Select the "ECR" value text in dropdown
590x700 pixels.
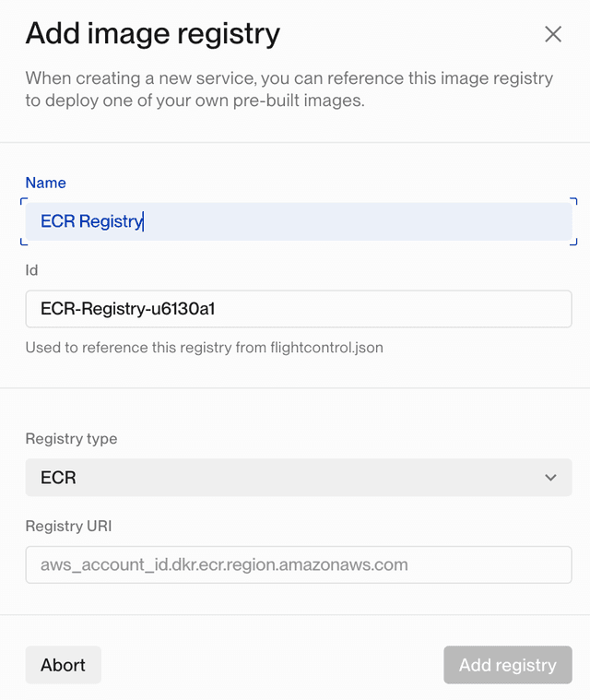tap(58, 478)
